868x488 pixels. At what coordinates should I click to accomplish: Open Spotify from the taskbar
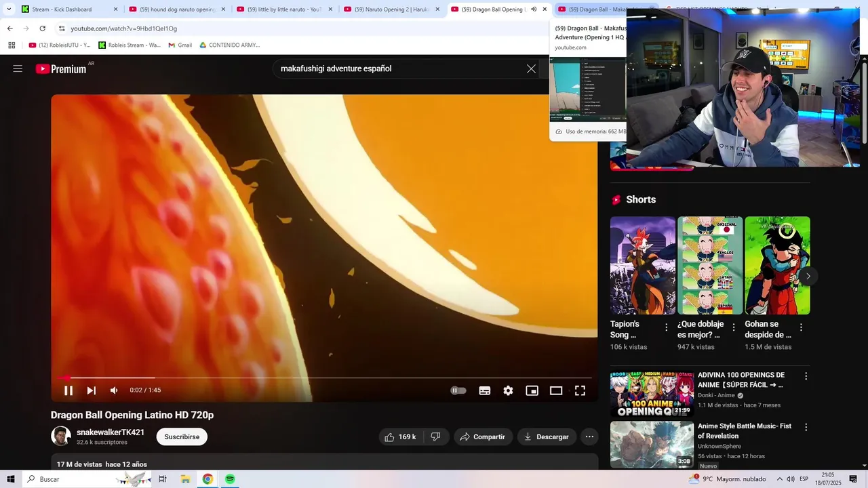pos(230,479)
